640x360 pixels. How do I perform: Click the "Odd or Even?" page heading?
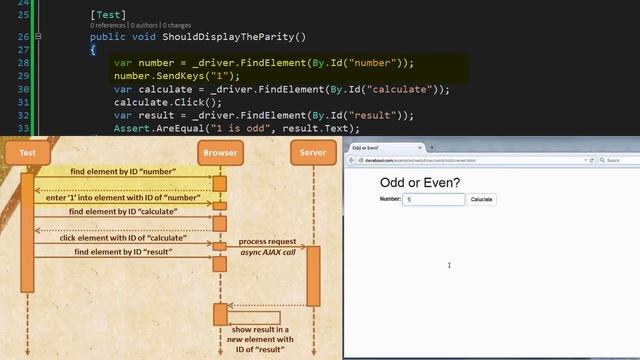[x=420, y=182]
